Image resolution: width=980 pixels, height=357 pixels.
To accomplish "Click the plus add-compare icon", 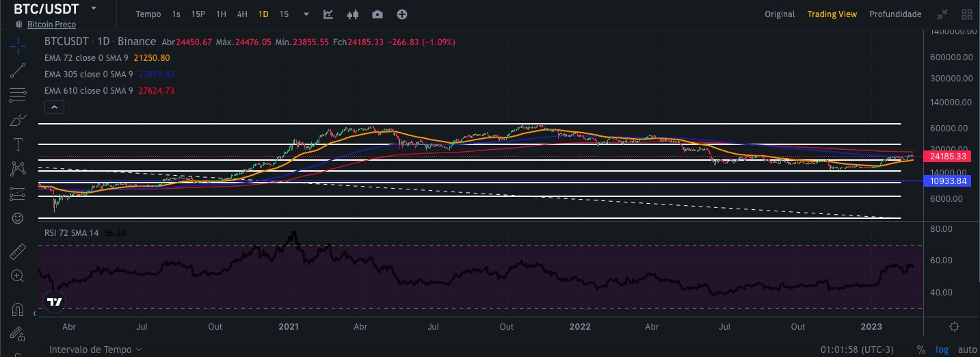I will [402, 14].
